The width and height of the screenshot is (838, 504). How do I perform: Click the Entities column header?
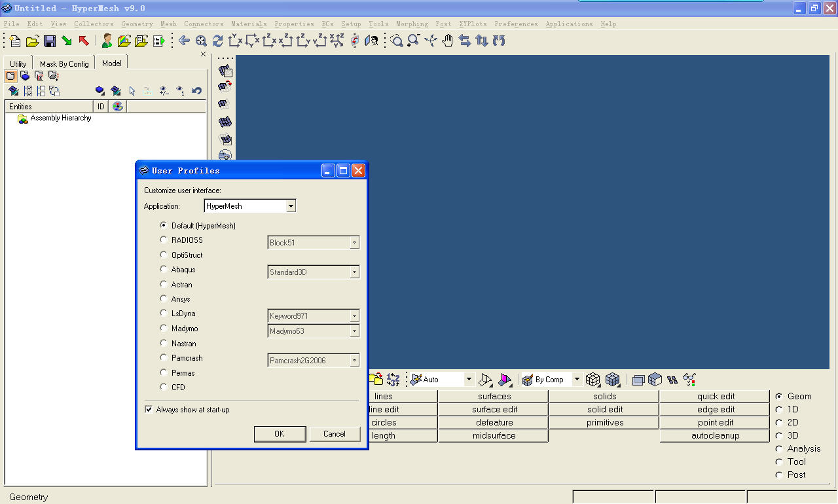[50, 106]
